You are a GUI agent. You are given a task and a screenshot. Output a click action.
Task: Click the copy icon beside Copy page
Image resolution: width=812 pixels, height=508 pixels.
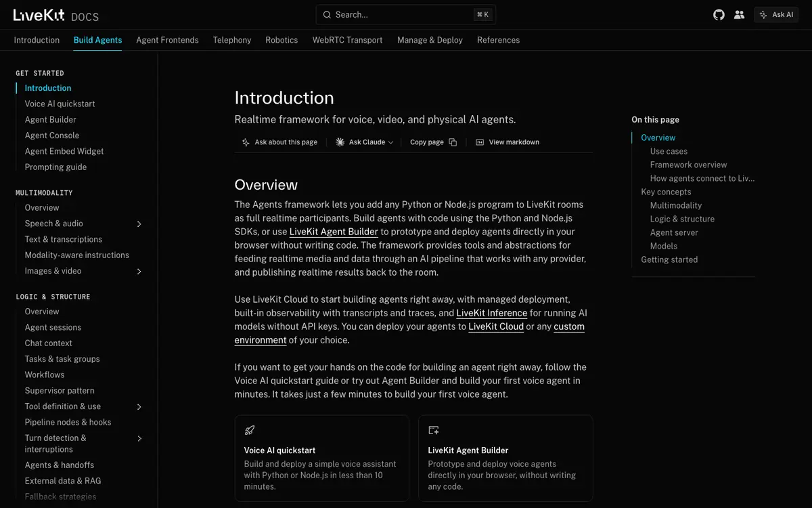pyautogui.click(x=453, y=142)
